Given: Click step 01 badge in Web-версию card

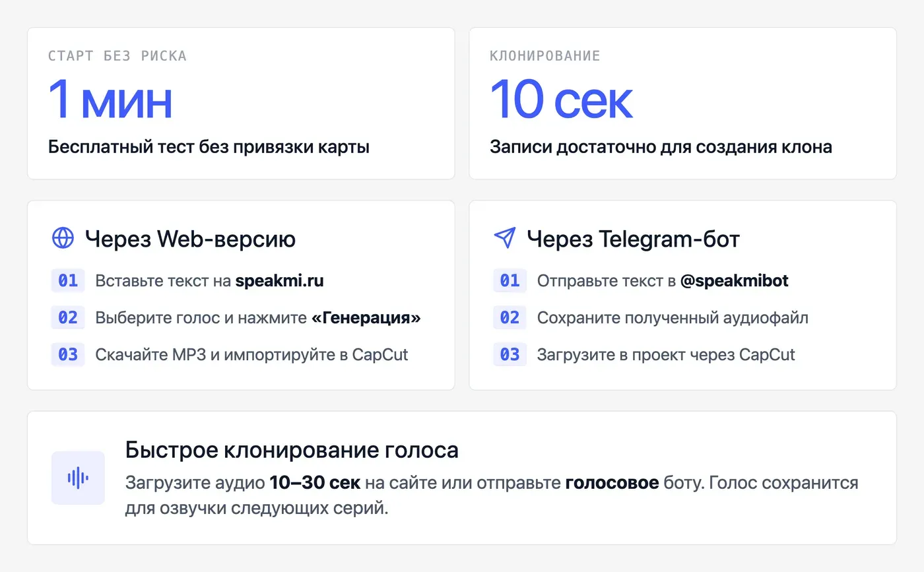Looking at the screenshot, I should pyautogui.click(x=68, y=280).
